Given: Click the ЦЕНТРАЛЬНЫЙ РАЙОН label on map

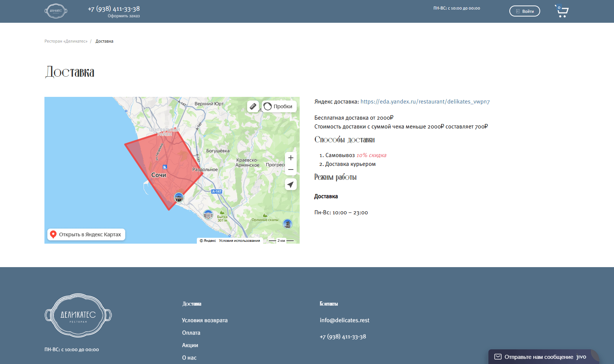Looking at the screenshot, I should click(x=165, y=132).
